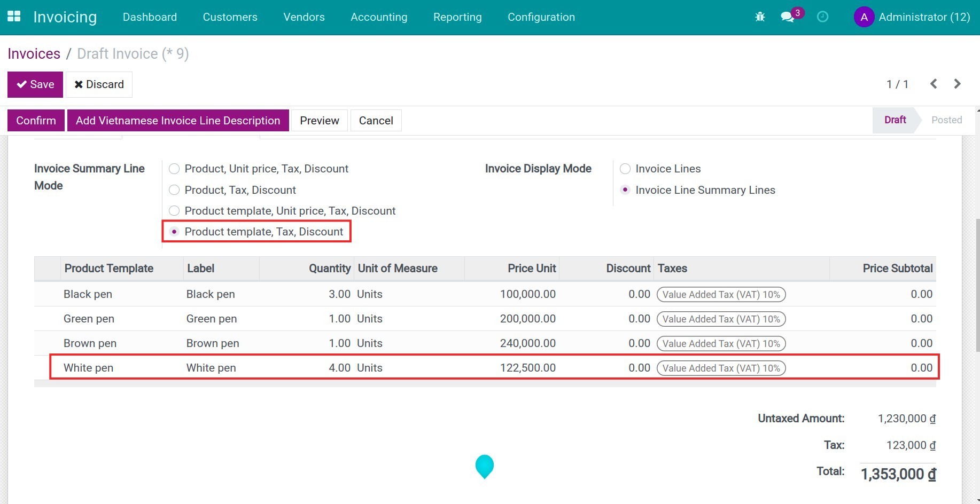980x504 pixels.
Task: Edit the White pen tax tag
Action: pos(721,368)
